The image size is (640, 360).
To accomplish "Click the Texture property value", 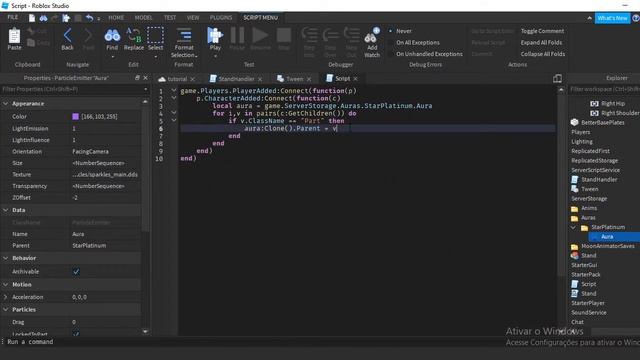I will (105, 174).
